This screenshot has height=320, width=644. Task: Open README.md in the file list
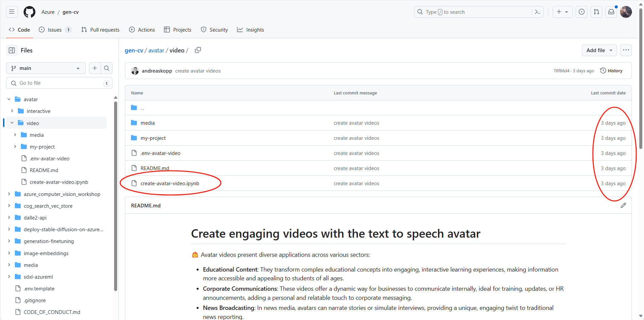(155, 168)
